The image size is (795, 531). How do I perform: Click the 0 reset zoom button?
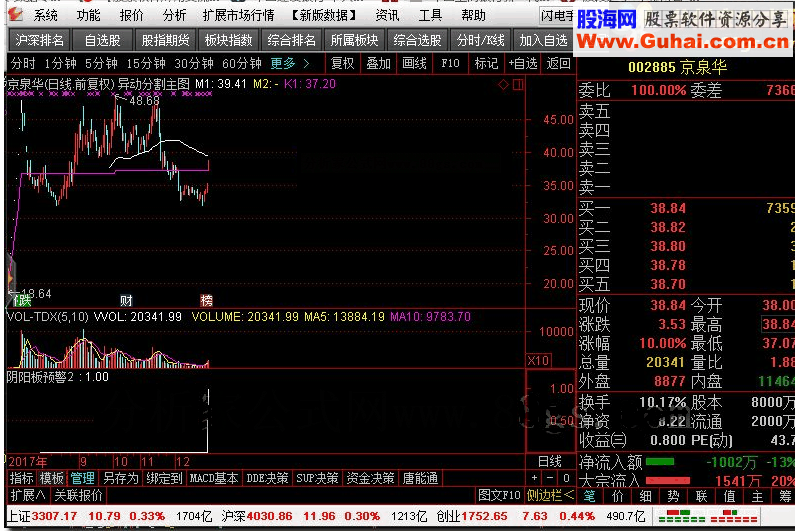point(566,478)
